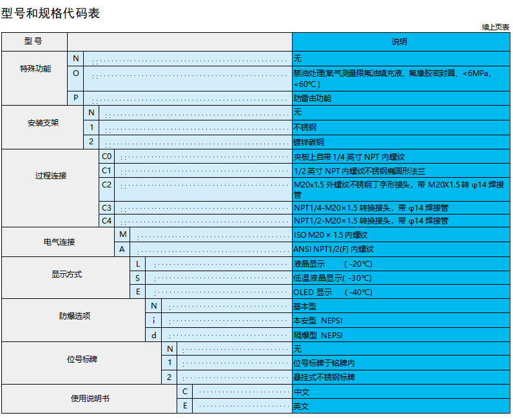This screenshot has height=420, width=513.
Task: Click the 镀锌碳钢 description cell
Action: point(400,142)
